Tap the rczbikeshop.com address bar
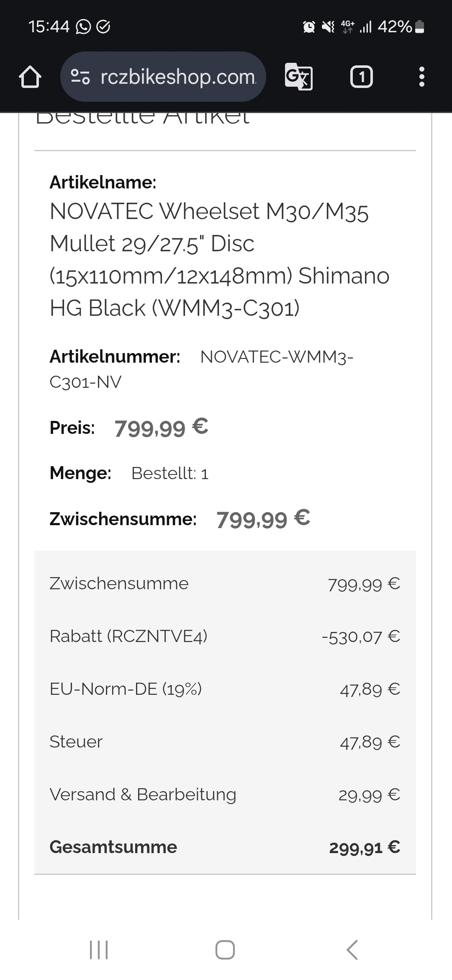The width and height of the screenshot is (452, 980). (178, 77)
